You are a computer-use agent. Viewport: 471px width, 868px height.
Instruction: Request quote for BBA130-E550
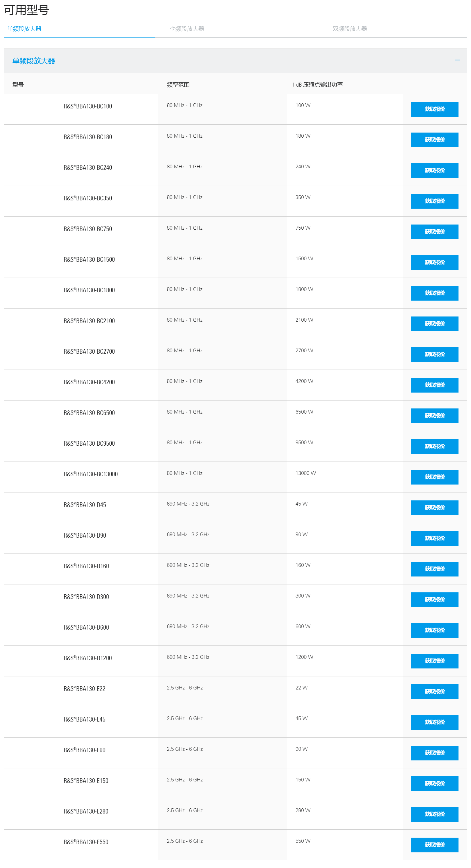click(435, 845)
